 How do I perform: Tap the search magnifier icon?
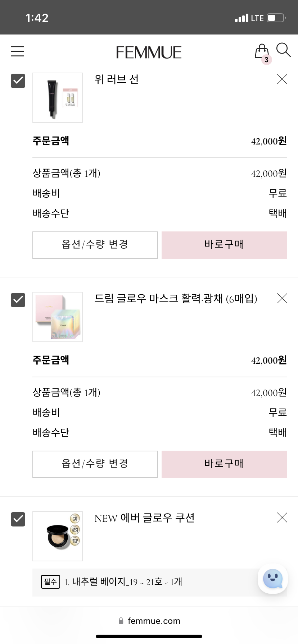pyautogui.click(x=283, y=50)
